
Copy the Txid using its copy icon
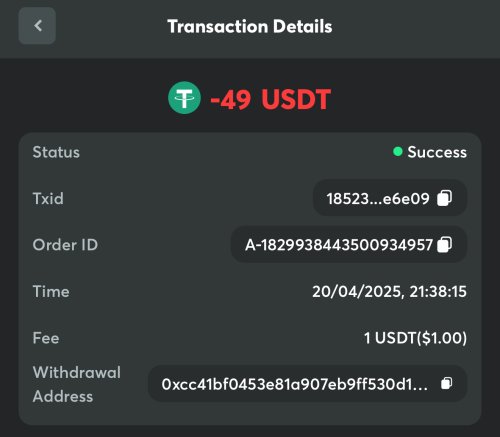tap(444, 198)
